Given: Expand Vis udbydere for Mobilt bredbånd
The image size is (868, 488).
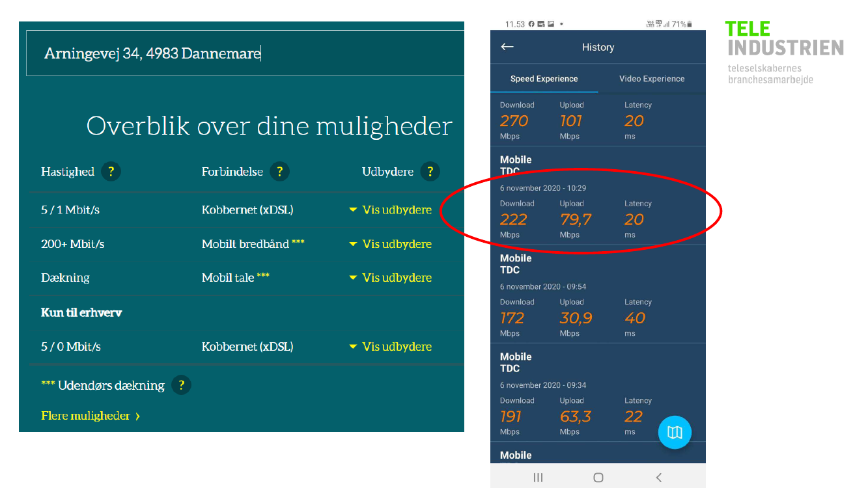Looking at the screenshot, I should pyautogui.click(x=390, y=244).
